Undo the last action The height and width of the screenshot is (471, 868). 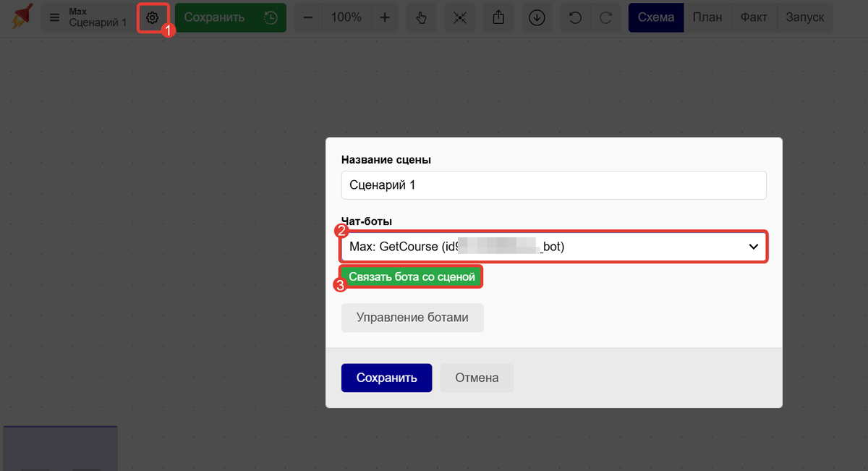(576, 17)
